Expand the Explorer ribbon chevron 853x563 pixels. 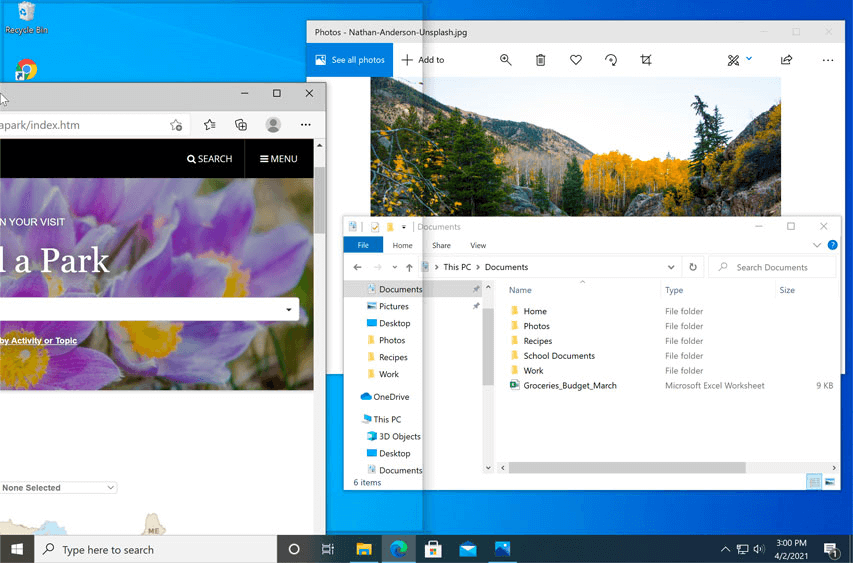(817, 245)
